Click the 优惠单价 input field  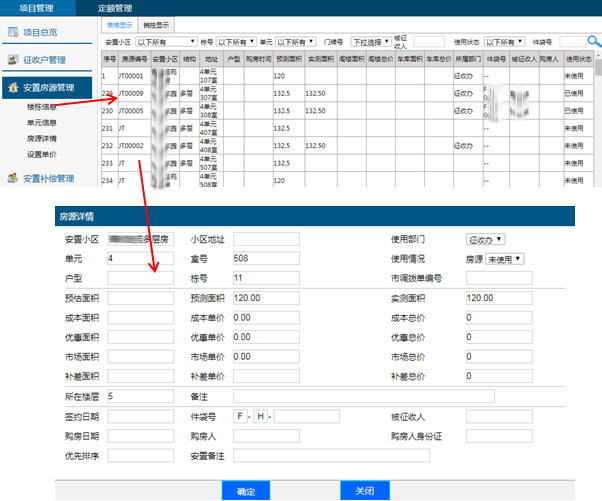(266, 337)
